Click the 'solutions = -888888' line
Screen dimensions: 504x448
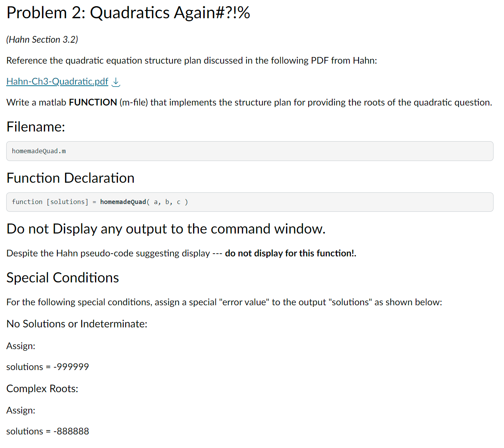tap(48, 431)
